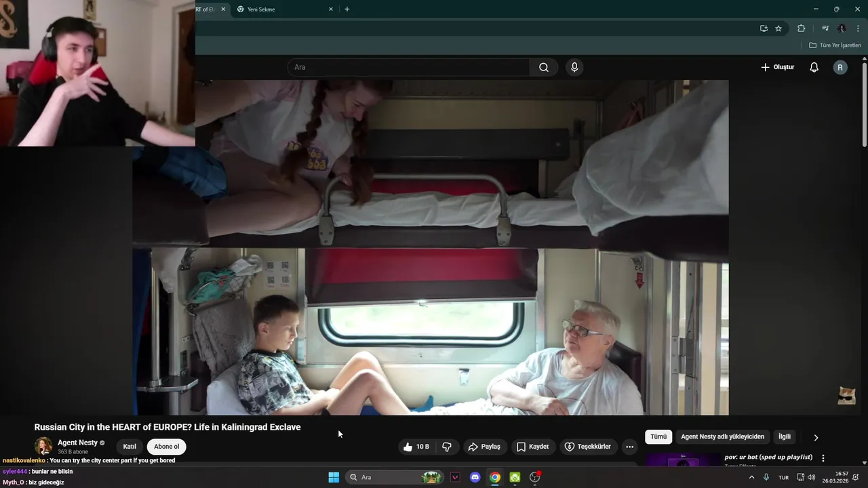
Task: Bookmark this page with the star icon
Action: tap(778, 28)
